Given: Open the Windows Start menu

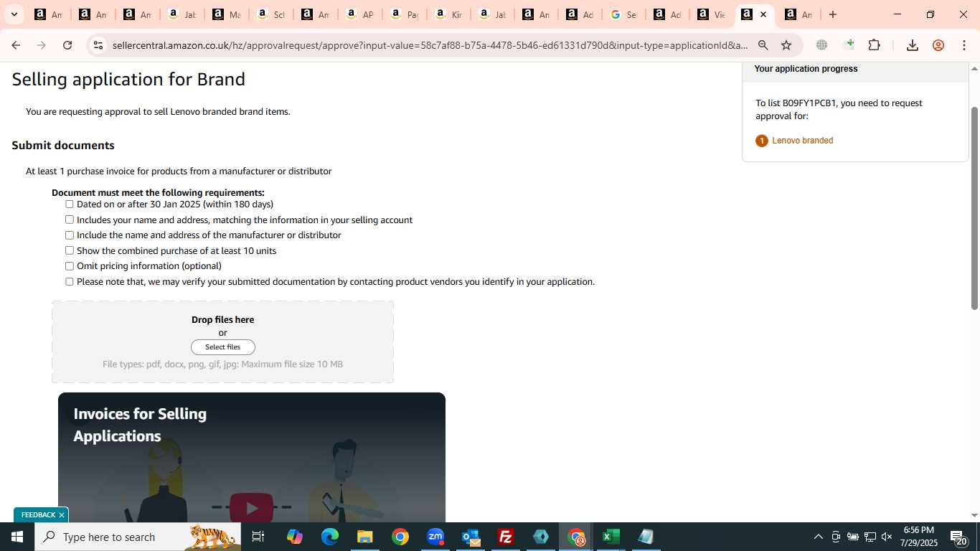Looking at the screenshot, I should [x=17, y=537].
